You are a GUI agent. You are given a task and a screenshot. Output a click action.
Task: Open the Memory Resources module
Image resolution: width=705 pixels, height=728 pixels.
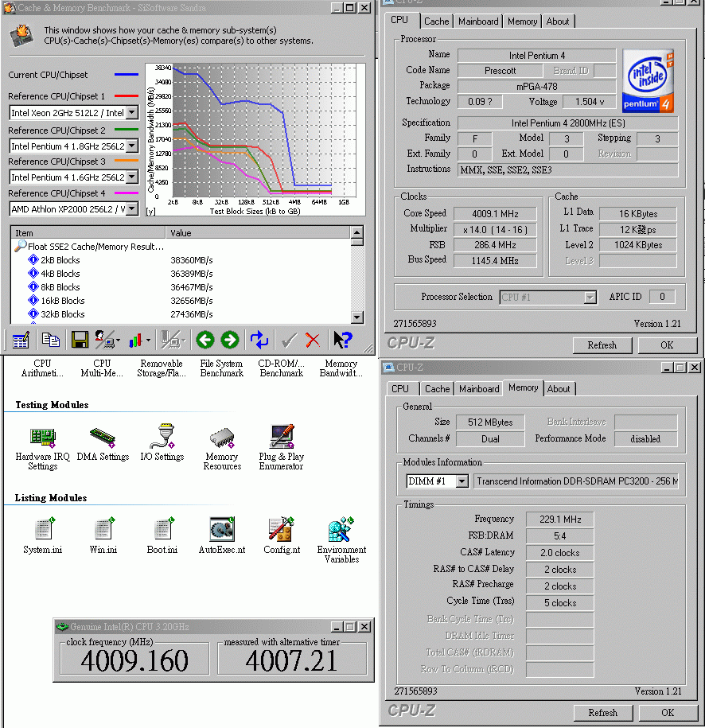point(222,449)
